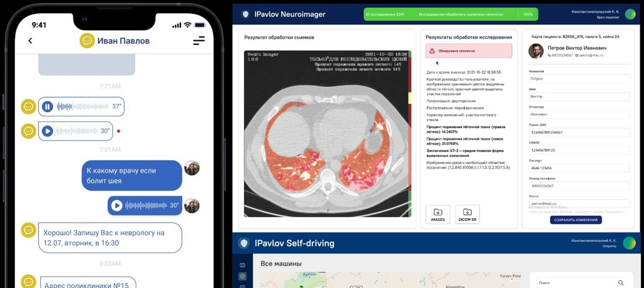Click the 'Обнаружена патология' alert banner
This screenshot has height=288, width=644.
[x=469, y=51]
